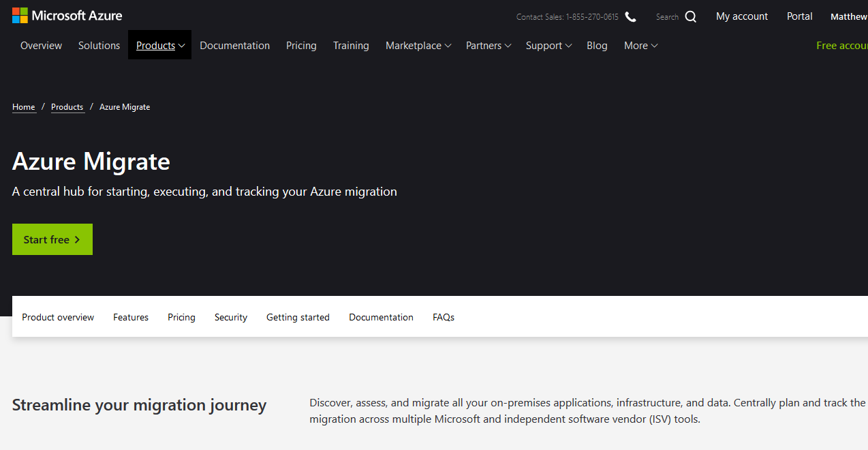This screenshot has width=868, height=450.
Task: Click the arrow inside the Start free button
Action: [x=76, y=239]
